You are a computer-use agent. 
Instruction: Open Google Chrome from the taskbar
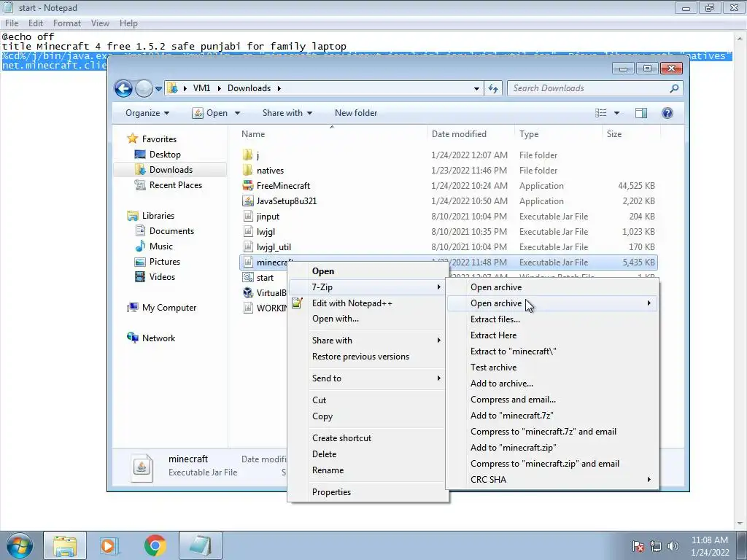(x=155, y=545)
